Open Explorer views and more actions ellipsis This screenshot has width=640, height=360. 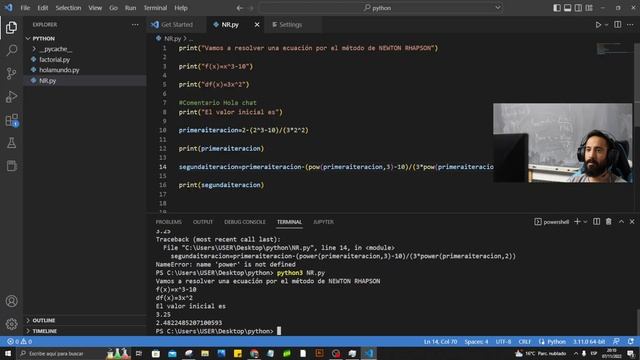(x=135, y=25)
